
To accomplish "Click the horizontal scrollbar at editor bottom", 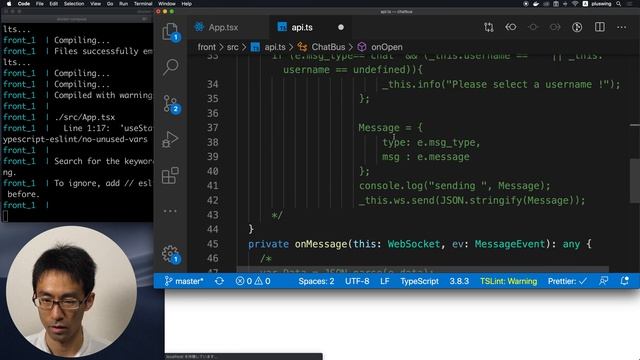I will point(422,270).
